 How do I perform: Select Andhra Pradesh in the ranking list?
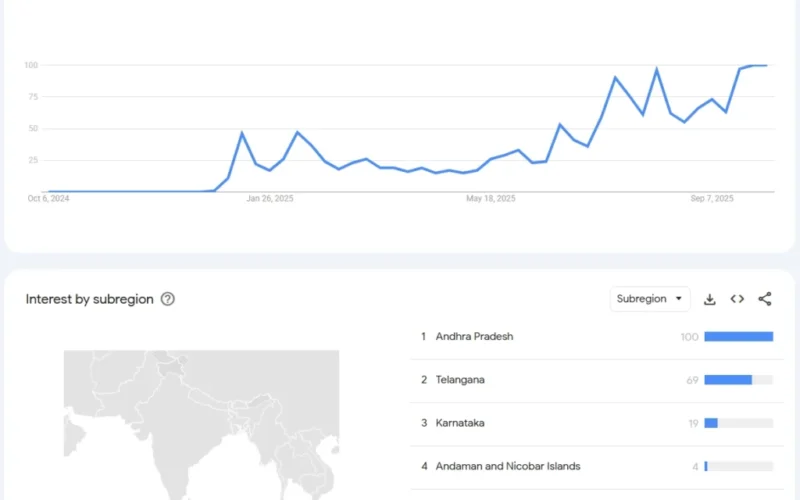point(474,337)
